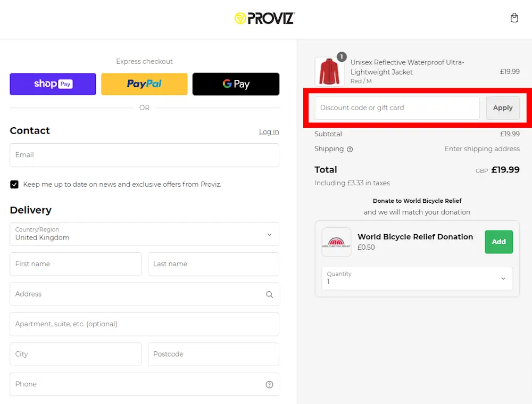Viewport: 532px width, 404px height.
Task: Pay with Google Pay express button
Action: [236, 84]
